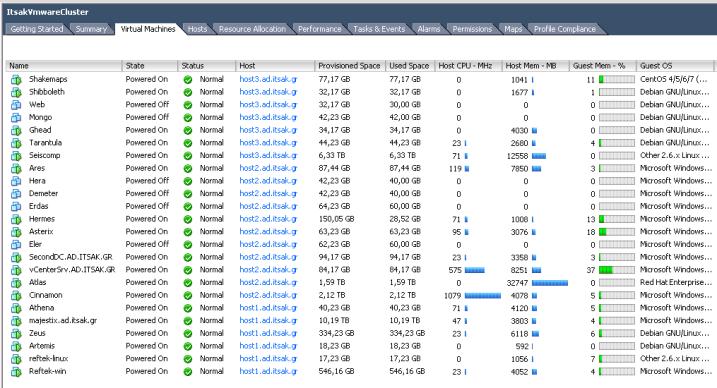Screen dimensions: 717x388
Task: Click the vCenterSrv.AD.ITSAK.GR VM icon
Action: (x=16, y=270)
